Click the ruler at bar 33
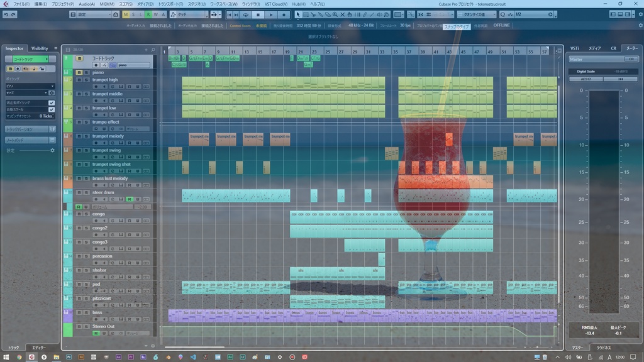This screenshot has height=362, width=644. 382,52
